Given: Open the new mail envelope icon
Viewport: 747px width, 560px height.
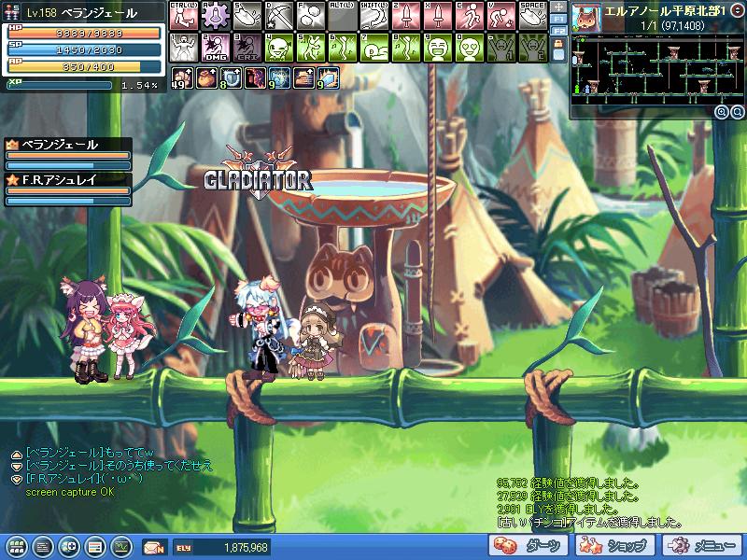Looking at the screenshot, I should [155, 547].
